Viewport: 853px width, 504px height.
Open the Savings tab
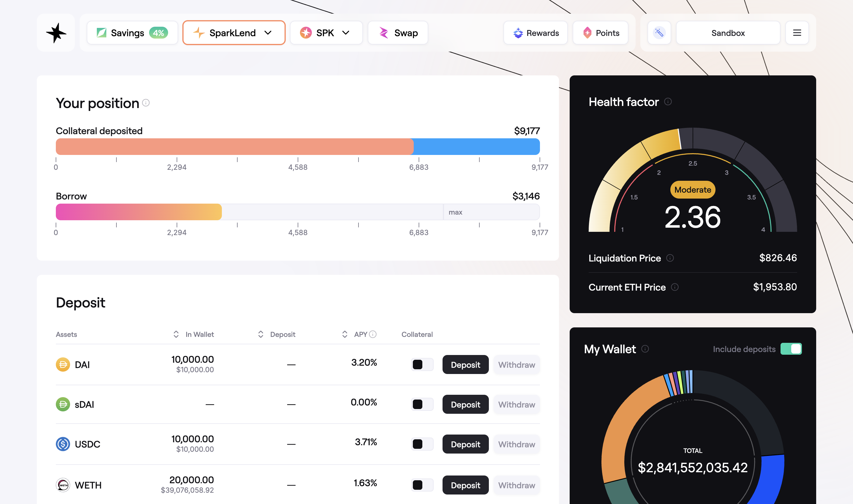[132, 33]
